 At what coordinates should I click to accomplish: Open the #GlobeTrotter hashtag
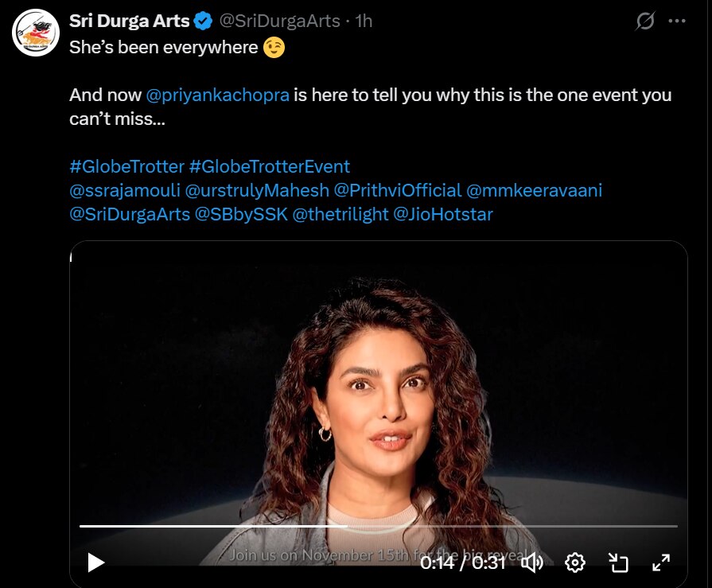126,167
